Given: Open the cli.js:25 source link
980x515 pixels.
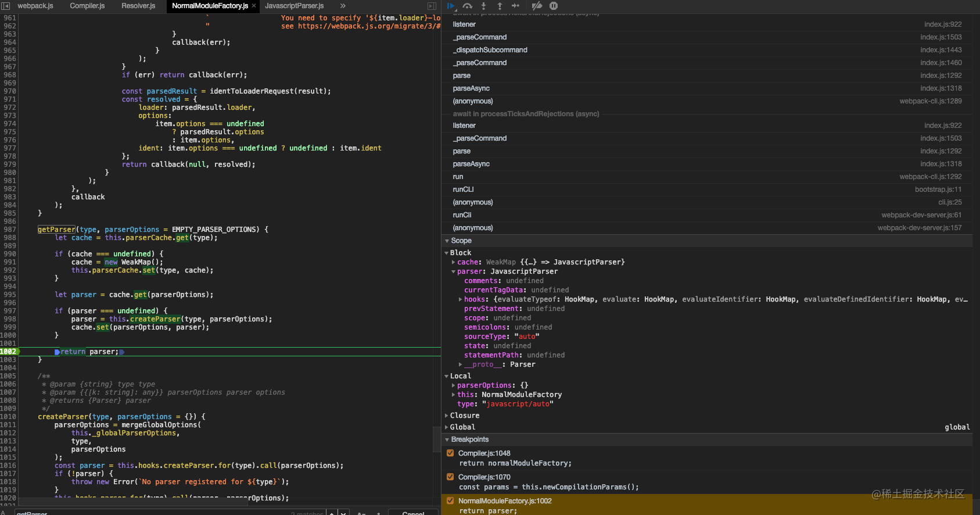Looking at the screenshot, I should (950, 202).
